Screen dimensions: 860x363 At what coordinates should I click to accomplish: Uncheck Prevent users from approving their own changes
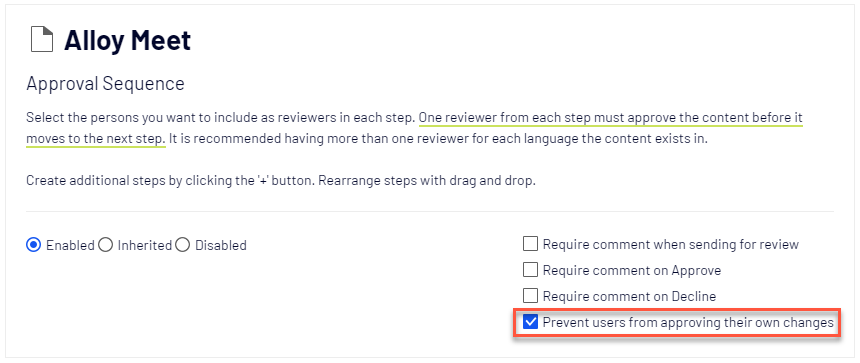(x=530, y=322)
